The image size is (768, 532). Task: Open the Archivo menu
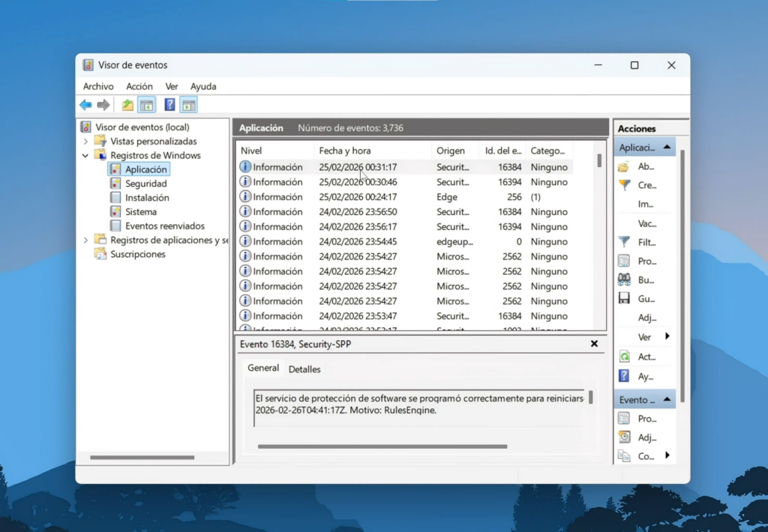click(98, 87)
